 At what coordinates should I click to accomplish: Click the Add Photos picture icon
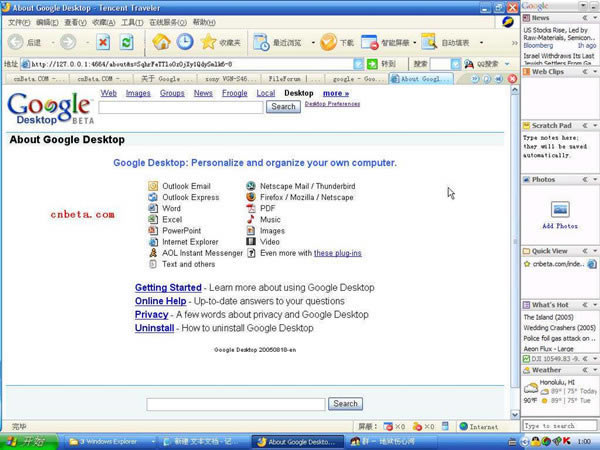[560, 209]
